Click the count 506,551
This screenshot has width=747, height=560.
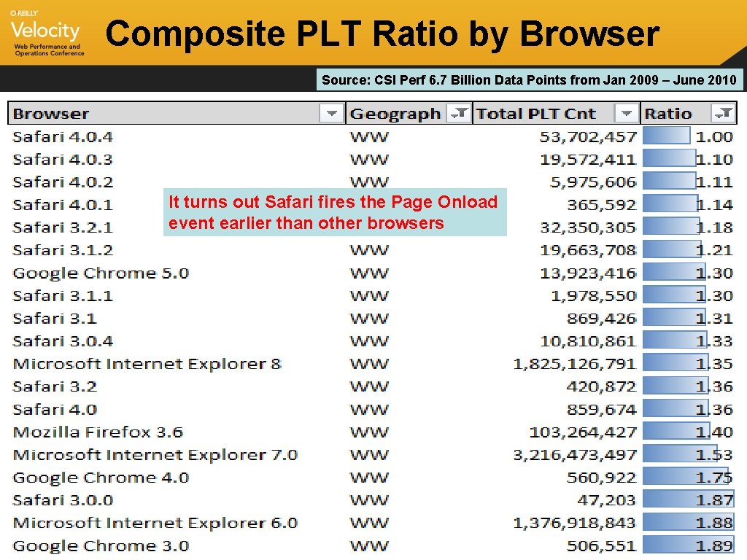(x=602, y=547)
